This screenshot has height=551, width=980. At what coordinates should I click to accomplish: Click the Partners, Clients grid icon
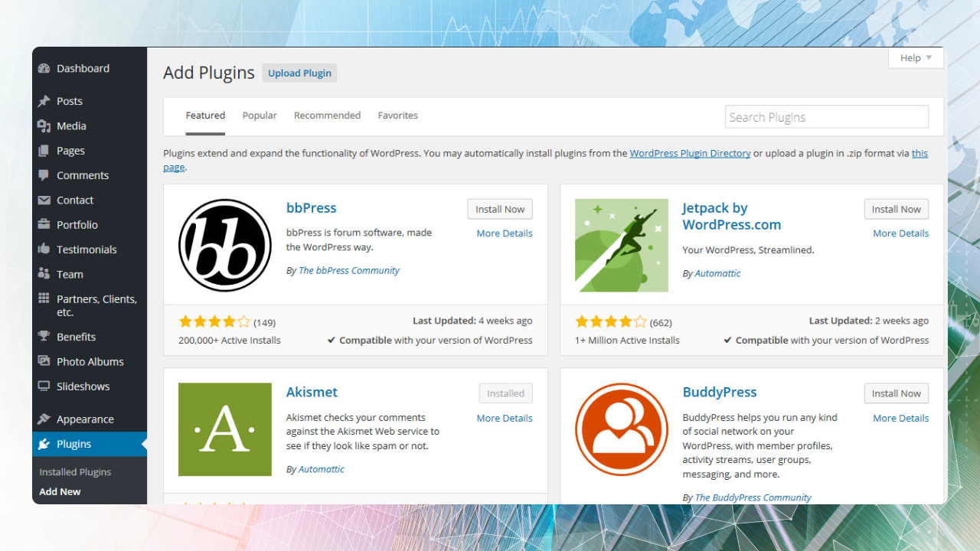[x=44, y=298]
